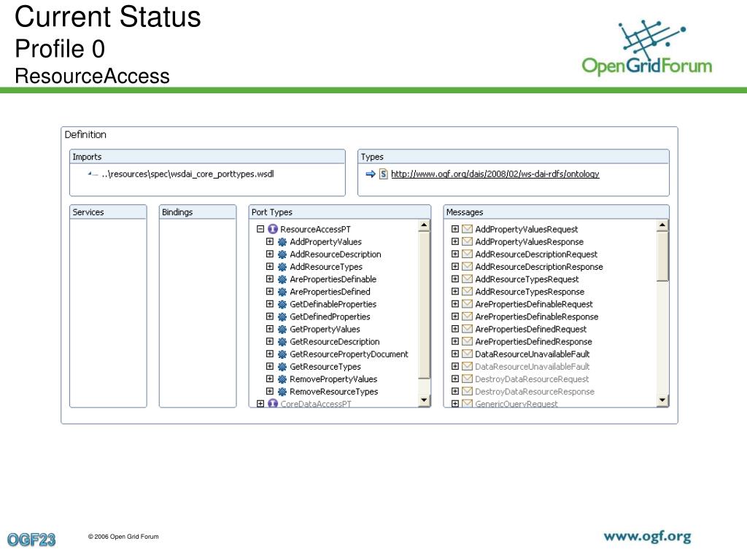Screen dimensions: 747x560
Task: Click the Services panel header
Action: pyautogui.click(x=108, y=212)
